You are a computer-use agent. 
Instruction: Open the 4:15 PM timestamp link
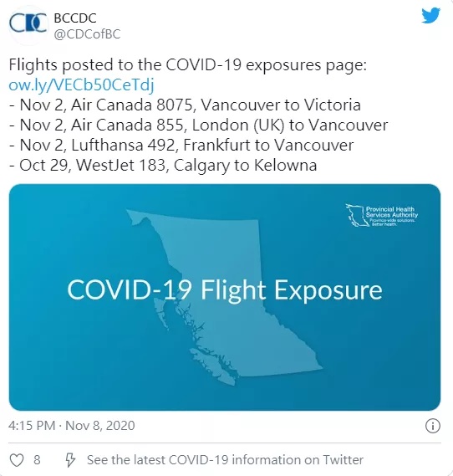(32, 426)
